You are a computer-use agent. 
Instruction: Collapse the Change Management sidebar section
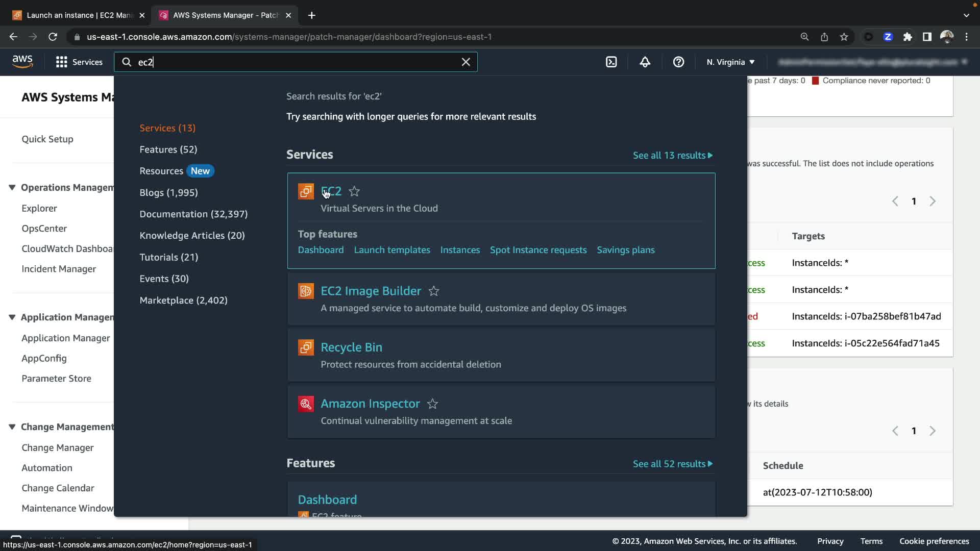click(x=12, y=427)
